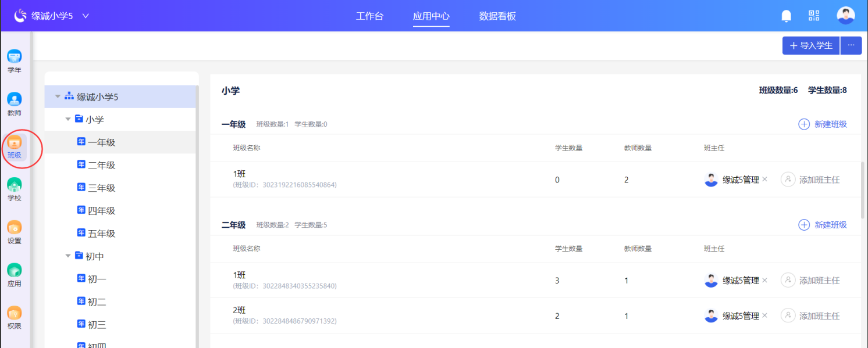Open the QR code grid icon

pyautogui.click(x=814, y=16)
